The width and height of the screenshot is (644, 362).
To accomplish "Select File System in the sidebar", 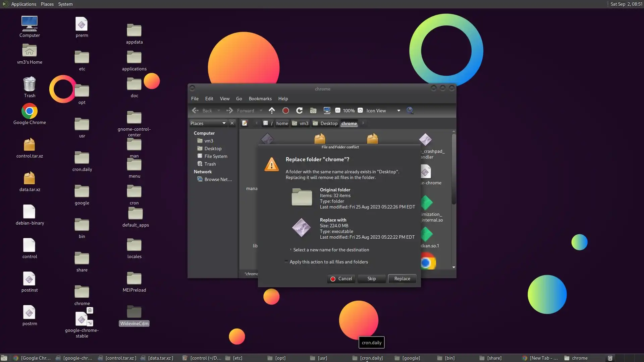I will 216,156.
